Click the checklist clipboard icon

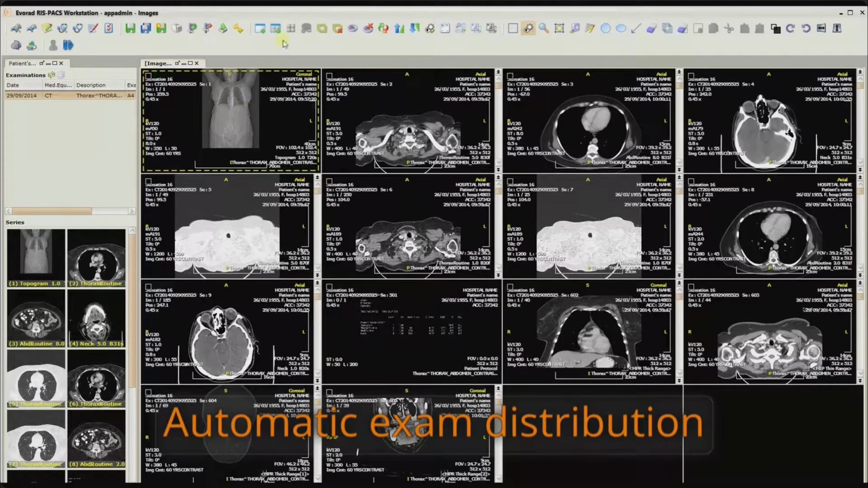(x=108, y=28)
